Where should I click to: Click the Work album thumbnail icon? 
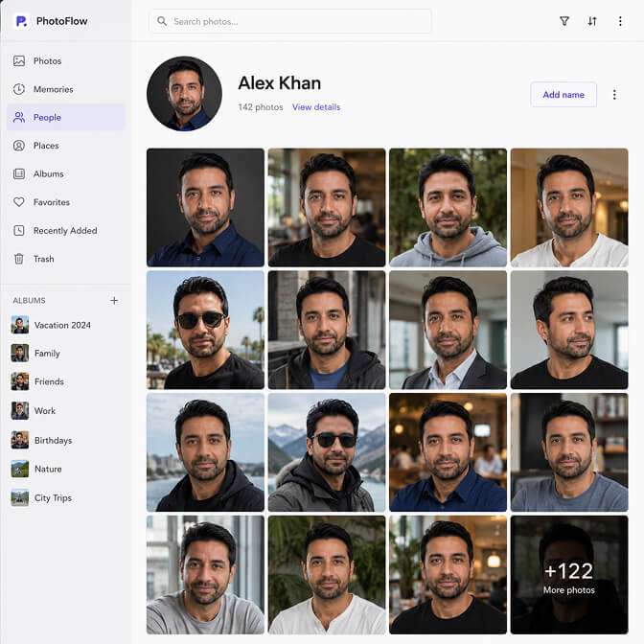coord(20,411)
